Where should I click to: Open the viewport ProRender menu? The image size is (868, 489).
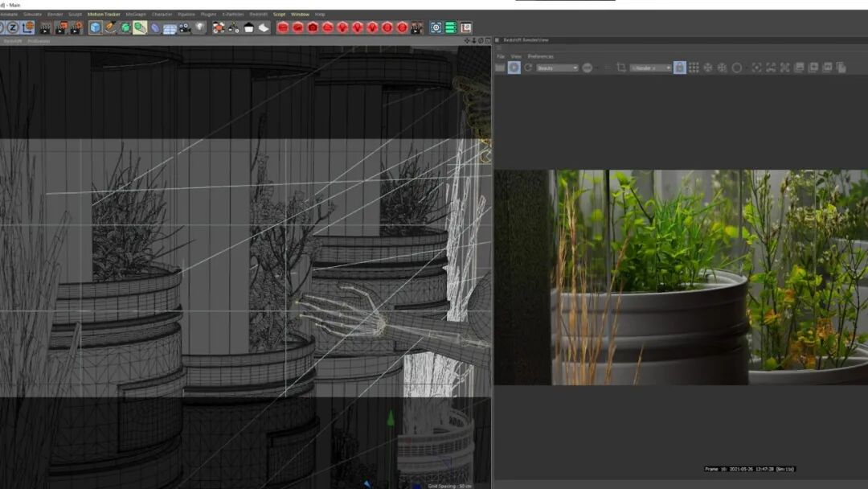pos(39,41)
